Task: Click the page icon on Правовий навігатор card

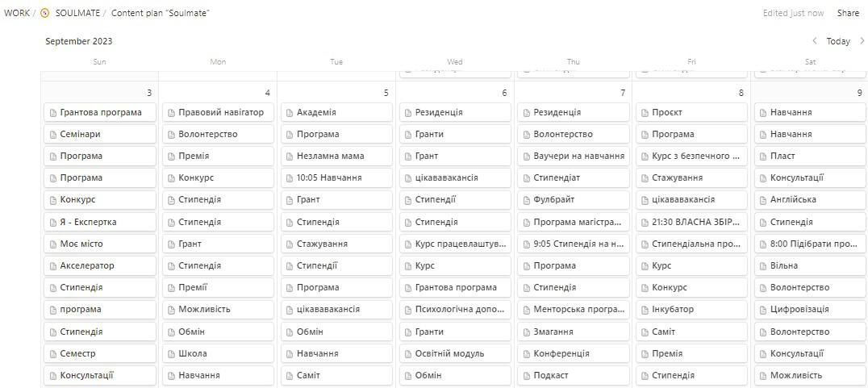Action: click(171, 113)
